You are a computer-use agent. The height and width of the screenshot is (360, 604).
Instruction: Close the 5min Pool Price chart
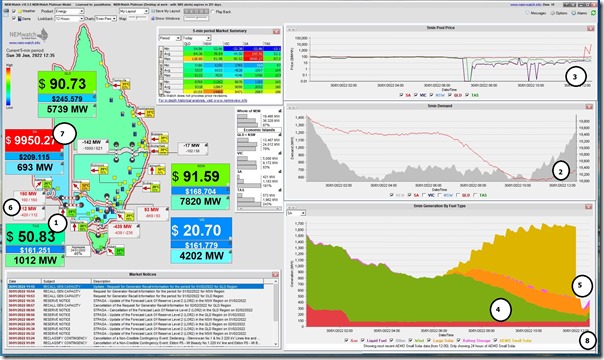click(591, 28)
